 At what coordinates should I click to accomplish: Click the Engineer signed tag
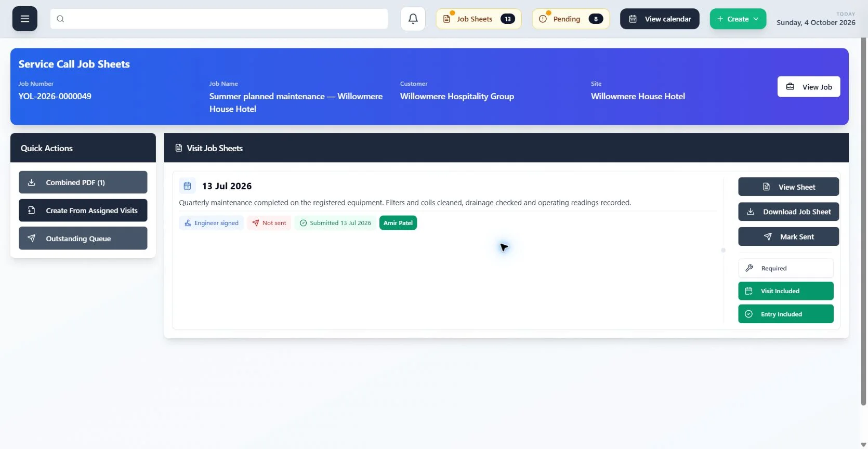pyautogui.click(x=211, y=223)
